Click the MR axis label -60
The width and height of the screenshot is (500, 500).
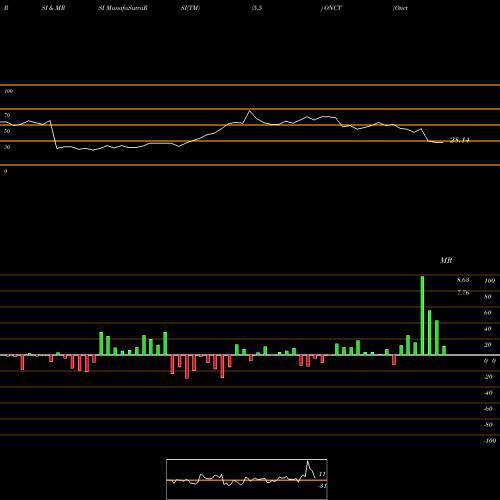(x=488, y=409)
